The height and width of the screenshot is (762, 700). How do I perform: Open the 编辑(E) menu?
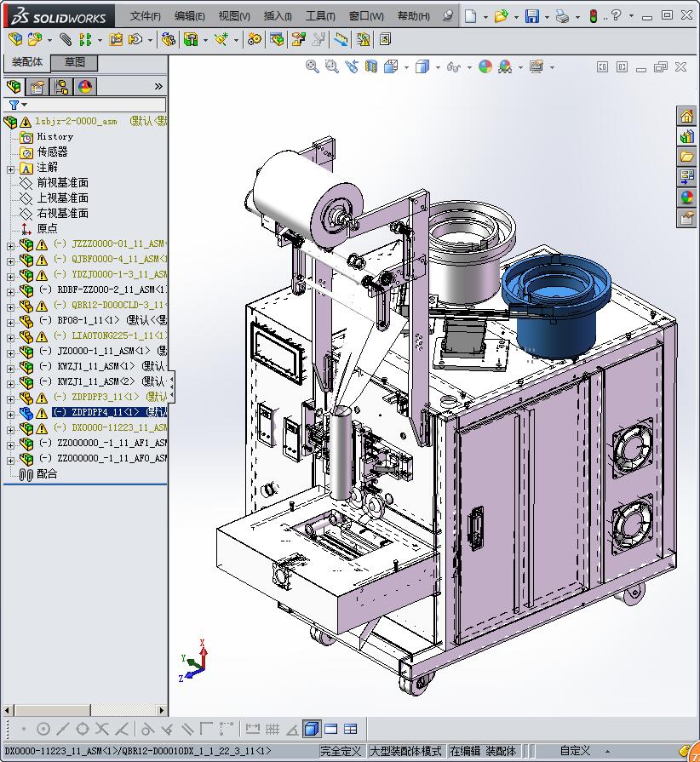click(x=190, y=16)
